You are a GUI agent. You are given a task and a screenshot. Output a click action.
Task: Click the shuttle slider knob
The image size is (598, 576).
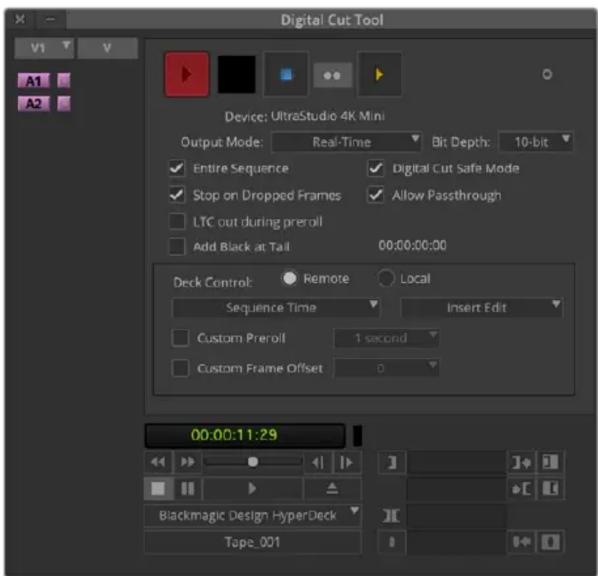pos(252,462)
